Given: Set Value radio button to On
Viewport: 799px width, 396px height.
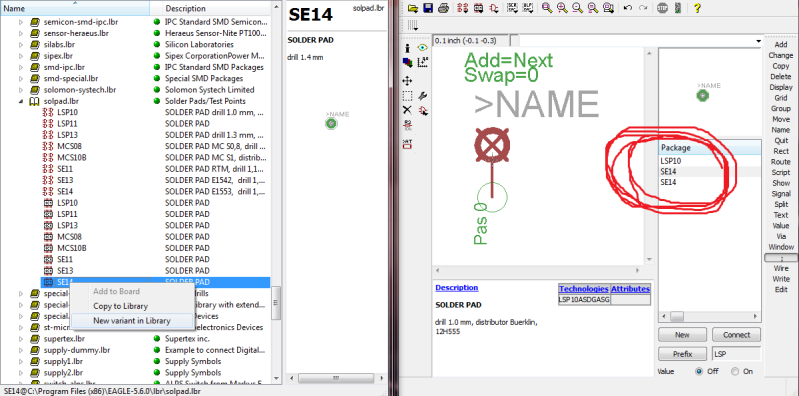Looking at the screenshot, I should 735,371.
